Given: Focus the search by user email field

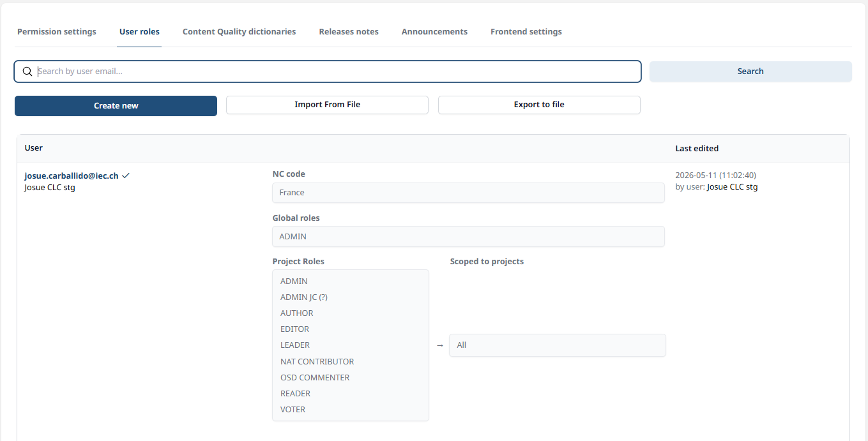Looking at the screenshot, I should tap(328, 71).
